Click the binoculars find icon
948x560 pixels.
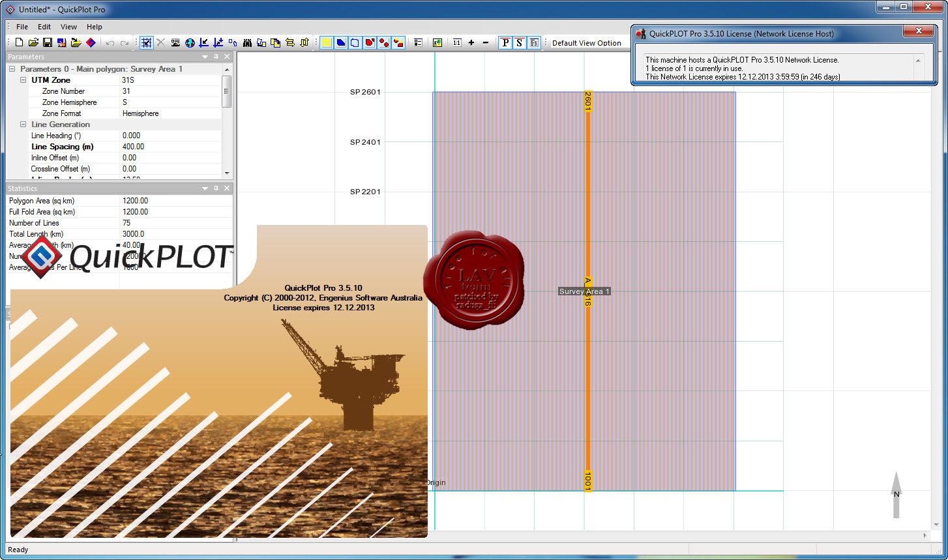[247, 42]
